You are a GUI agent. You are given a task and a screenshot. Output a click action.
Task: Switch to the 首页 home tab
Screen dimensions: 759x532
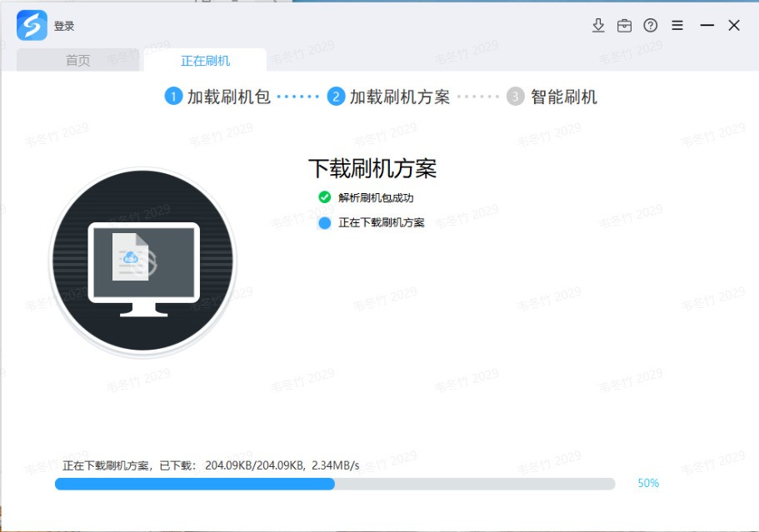pyautogui.click(x=76, y=59)
